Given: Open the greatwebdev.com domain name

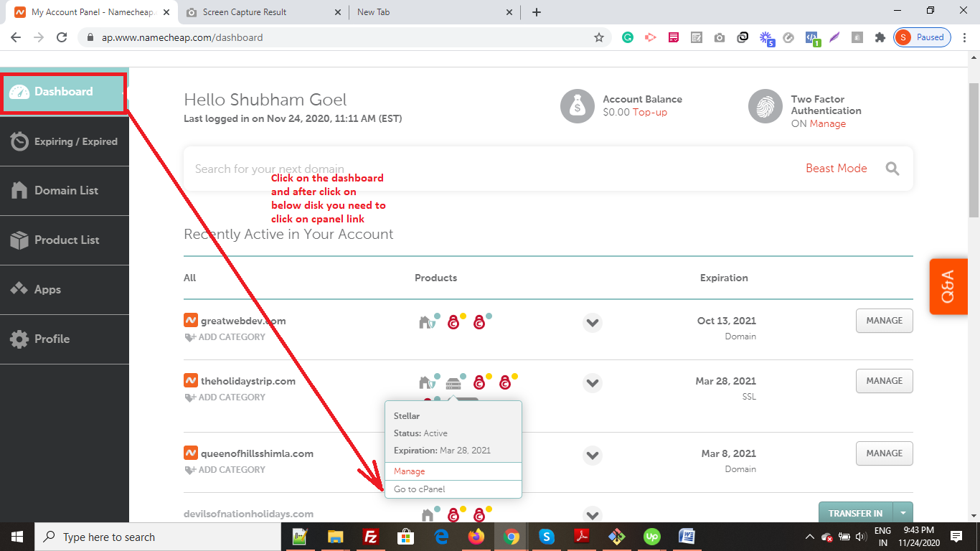Looking at the screenshot, I should point(243,321).
